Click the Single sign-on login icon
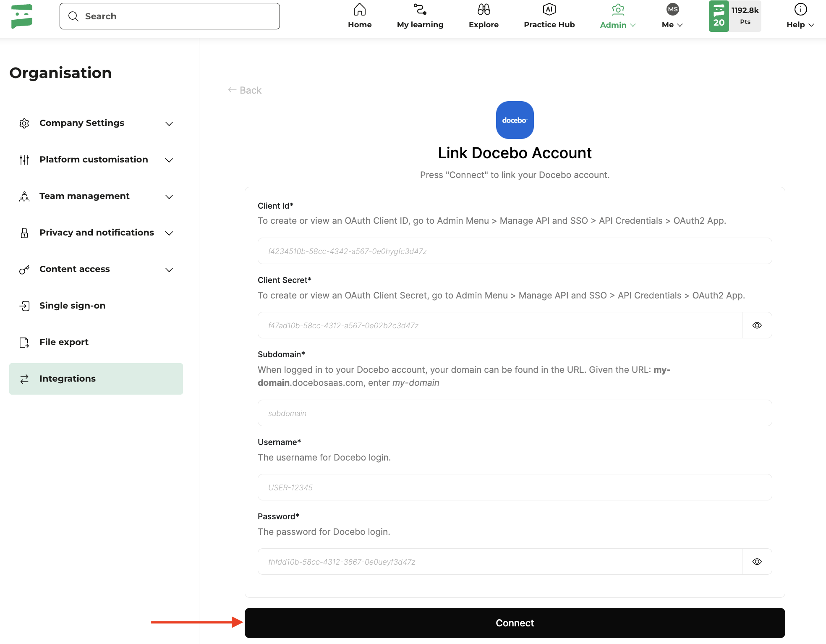826x644 pixels. 24,306
